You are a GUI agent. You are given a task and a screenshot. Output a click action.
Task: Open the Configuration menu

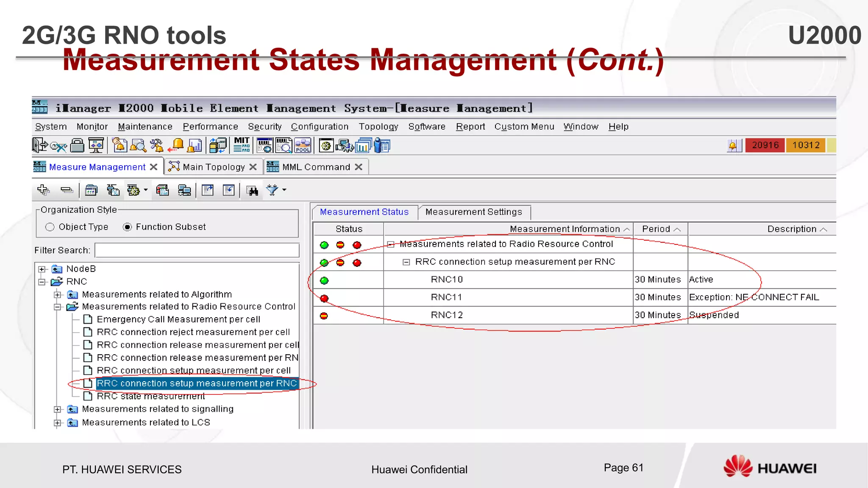320,127
